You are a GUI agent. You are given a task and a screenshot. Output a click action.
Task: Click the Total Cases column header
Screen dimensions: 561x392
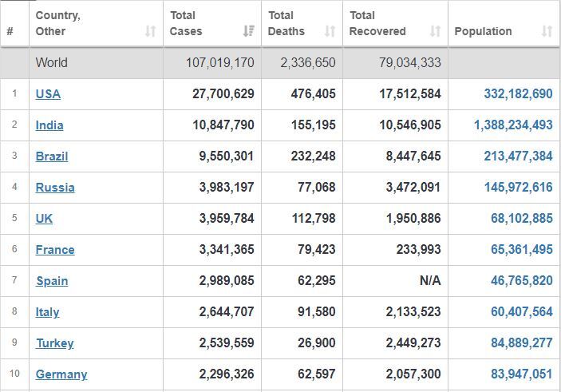[212, 23]
